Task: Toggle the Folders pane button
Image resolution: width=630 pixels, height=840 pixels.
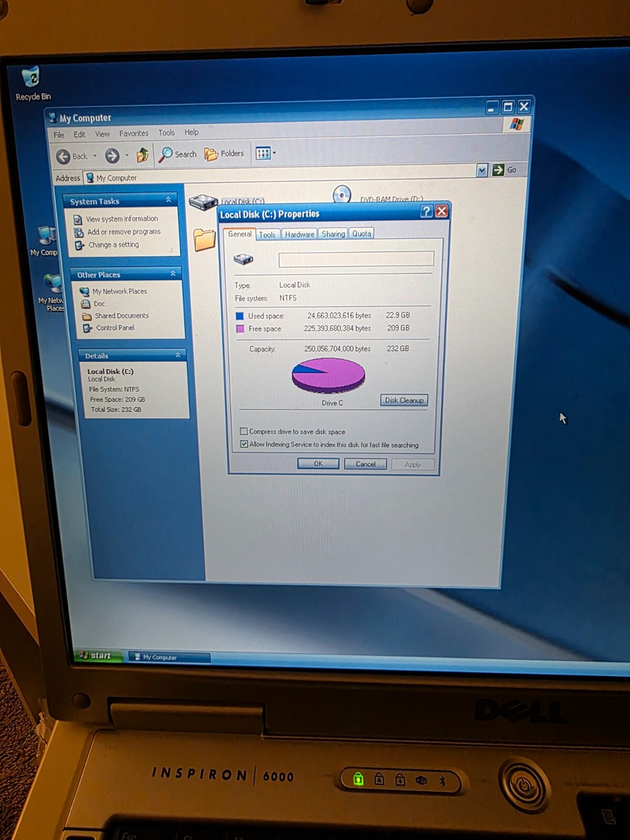Action: pos(224,153)
